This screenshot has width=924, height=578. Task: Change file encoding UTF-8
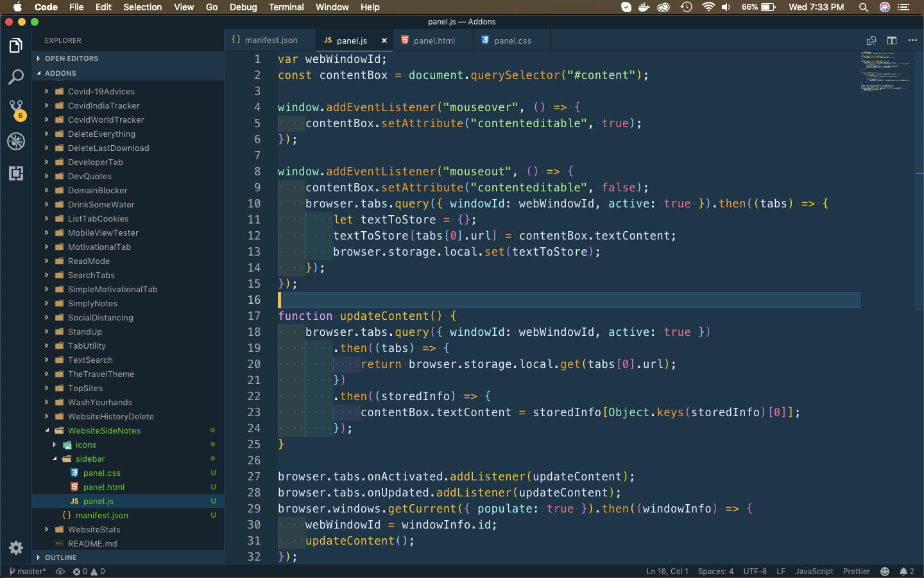[x=755, y=572]
